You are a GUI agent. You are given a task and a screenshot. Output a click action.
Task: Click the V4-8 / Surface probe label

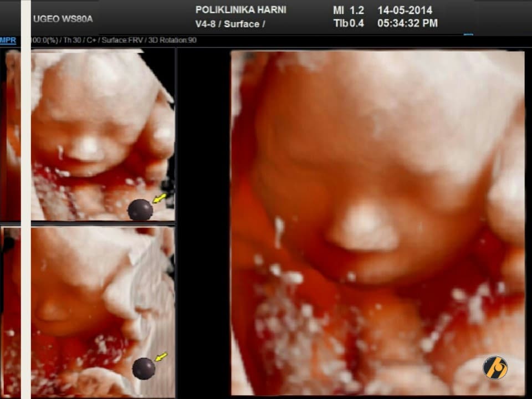click(230, 24)
